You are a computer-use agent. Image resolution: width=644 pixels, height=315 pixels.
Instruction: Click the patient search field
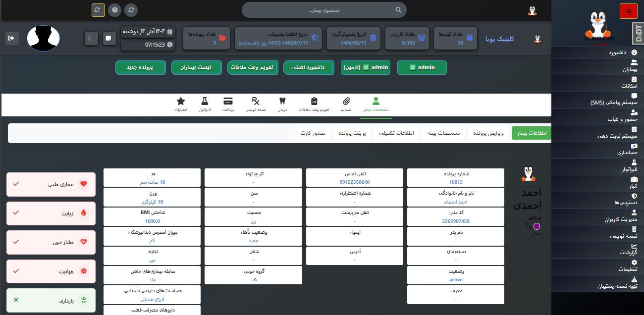tap(324, 10)
